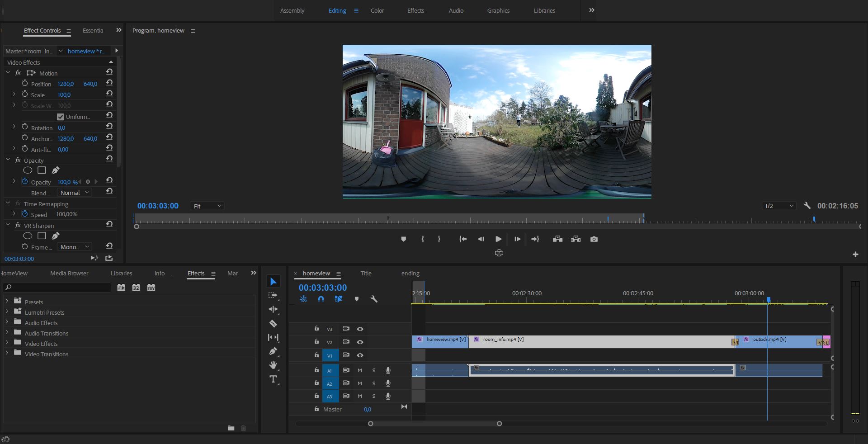The height and width of the screenshot is (444, 868).
Task: Enable voice-over record on A3
Action: tap(388, 397)
